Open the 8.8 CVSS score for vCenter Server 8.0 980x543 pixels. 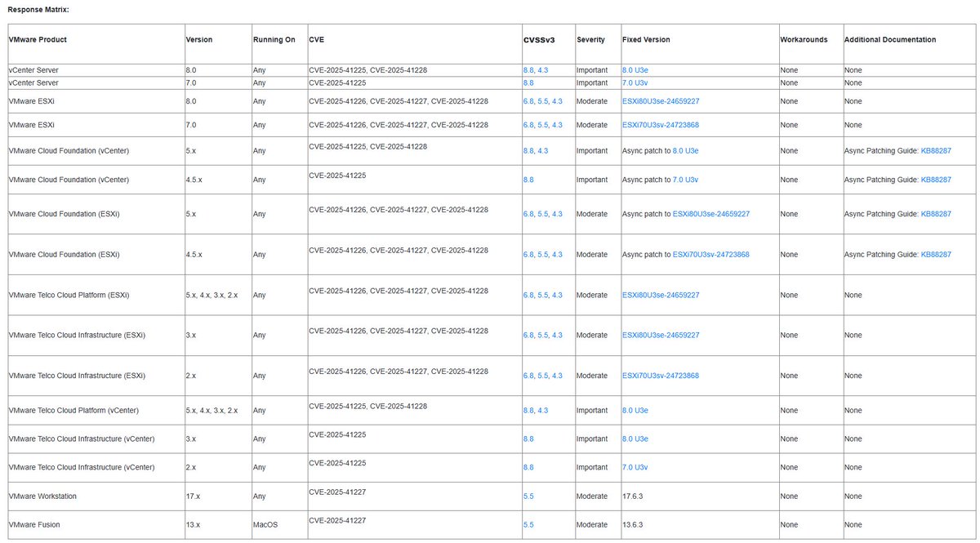(x=528, y=70)
